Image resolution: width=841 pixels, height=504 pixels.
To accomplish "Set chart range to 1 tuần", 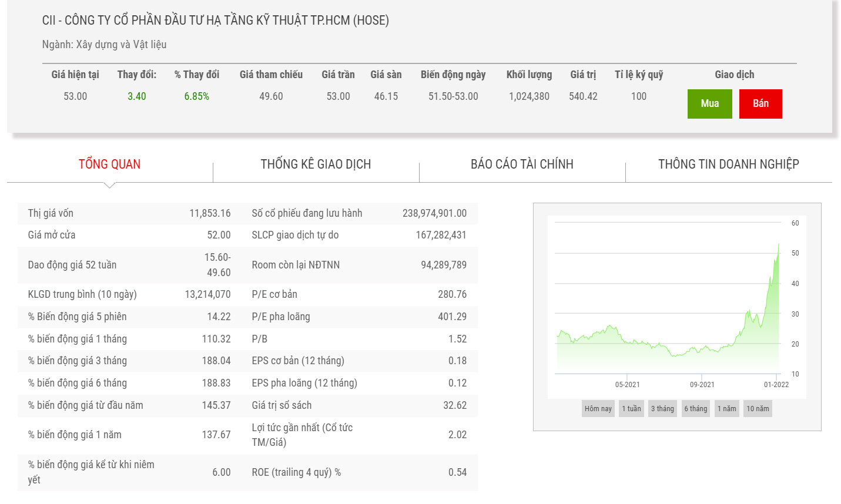I will coord(631,409).
